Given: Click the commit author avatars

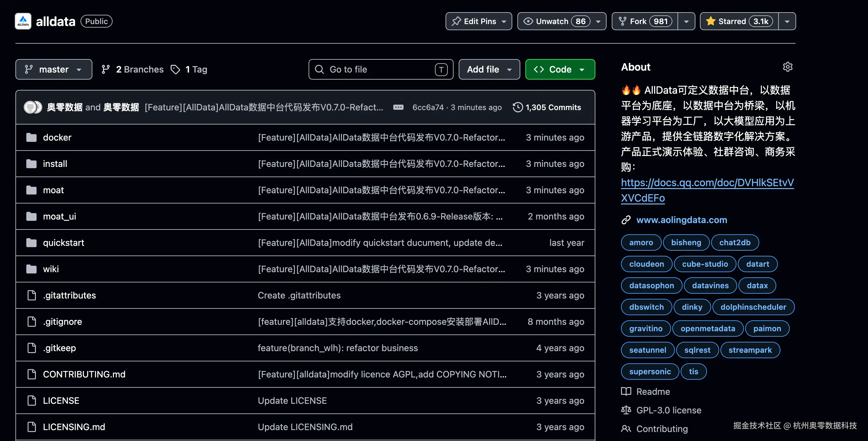Looking at the screenshot, I should point(33,107).
